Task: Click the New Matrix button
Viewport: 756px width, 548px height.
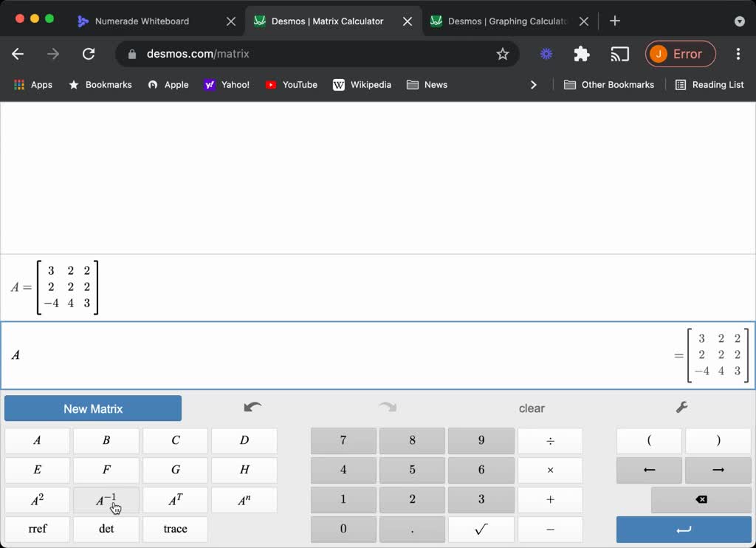Action: (x=92, y=408)
